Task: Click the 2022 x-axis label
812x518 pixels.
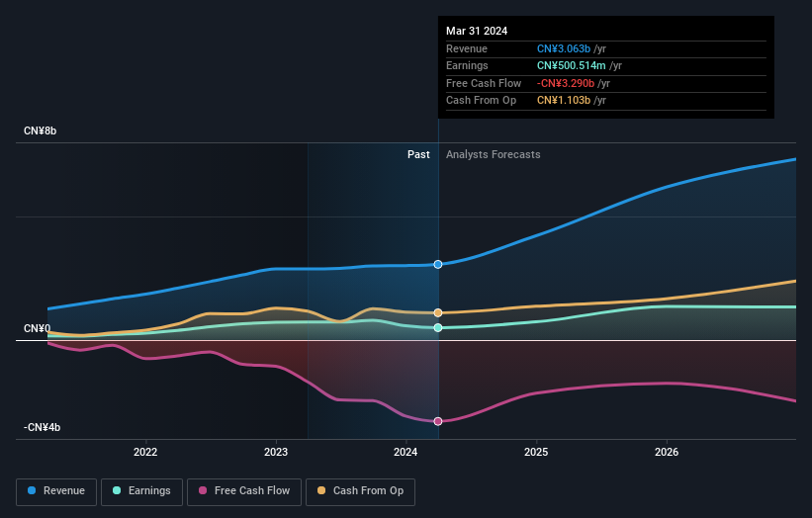Action: pos(145,452)
